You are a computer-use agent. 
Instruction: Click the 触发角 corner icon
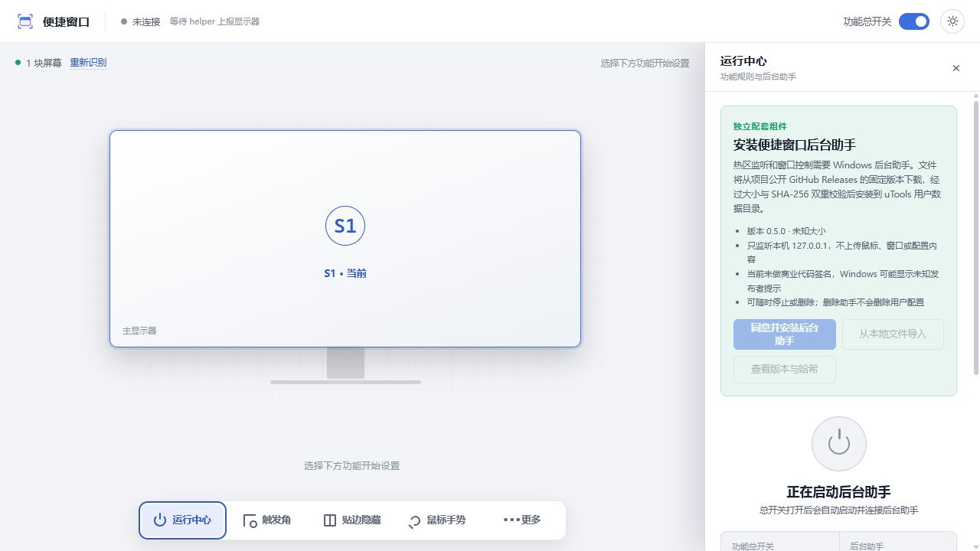250,521
